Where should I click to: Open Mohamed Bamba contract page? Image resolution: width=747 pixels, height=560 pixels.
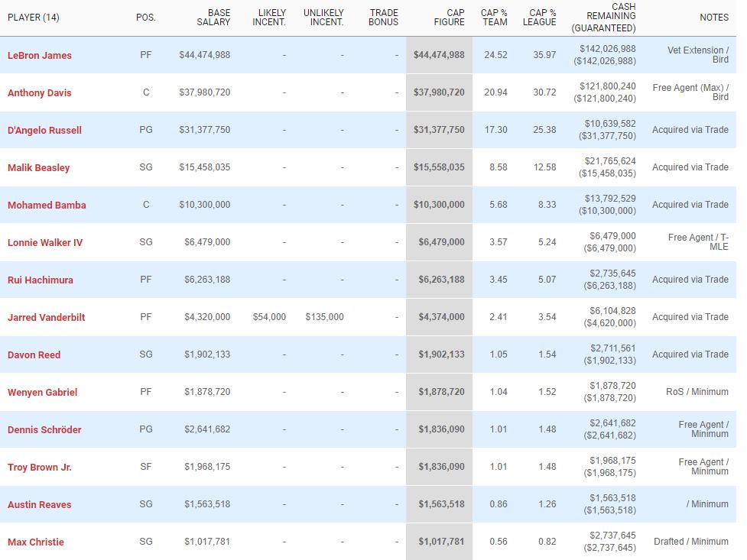pos(47,206)
